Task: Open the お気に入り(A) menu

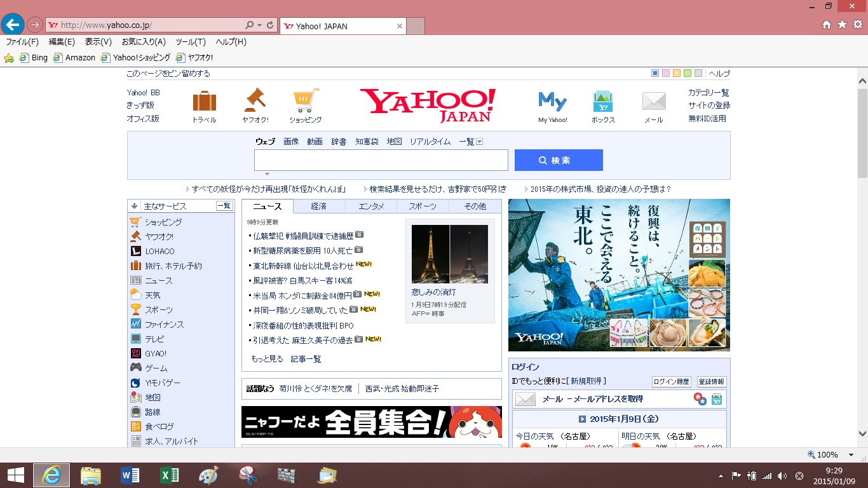Action: [x=144, y=42]
